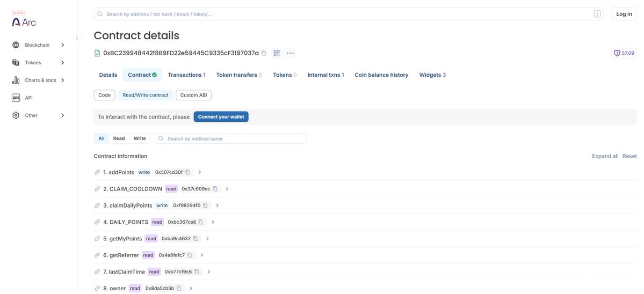Expand the DAILY_POINTS method row

[x=213, y=222]
